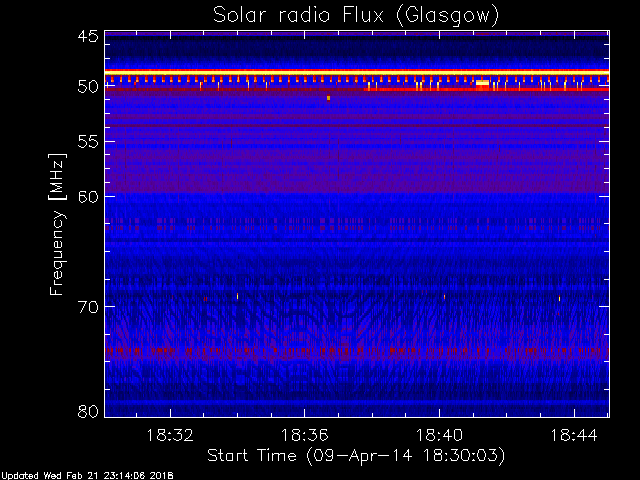Select the 18:36 time tick label

304,435
